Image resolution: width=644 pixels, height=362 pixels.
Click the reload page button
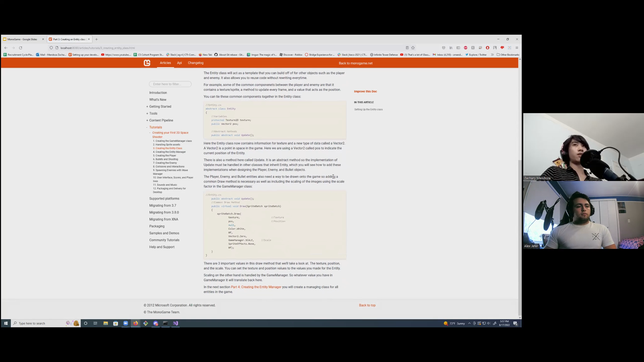(x=20, y=48)
